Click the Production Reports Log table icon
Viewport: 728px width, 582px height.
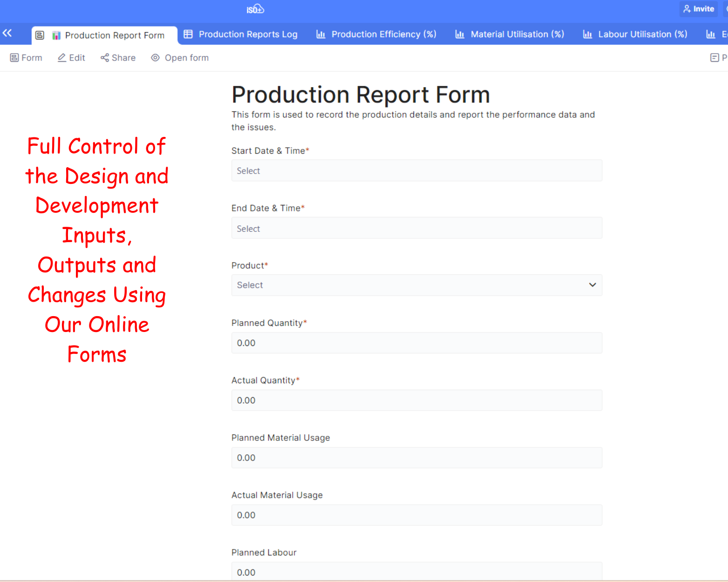coord(188,34)
